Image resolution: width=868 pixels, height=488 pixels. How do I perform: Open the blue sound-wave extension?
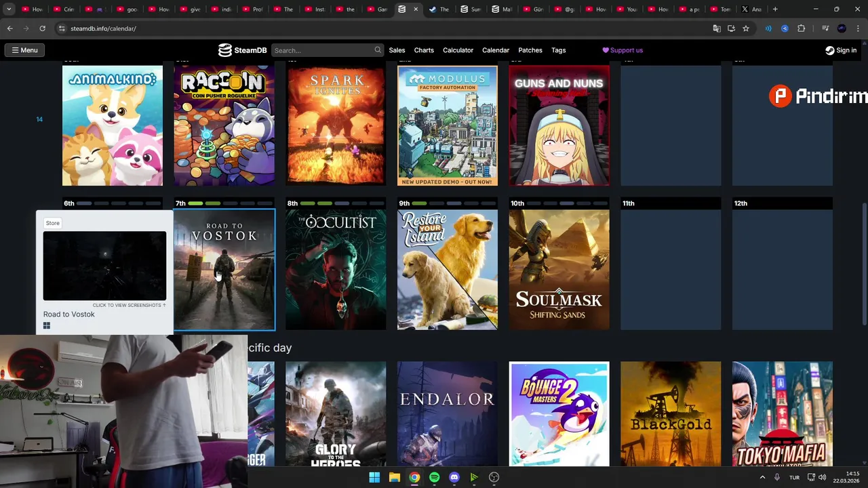768,28
